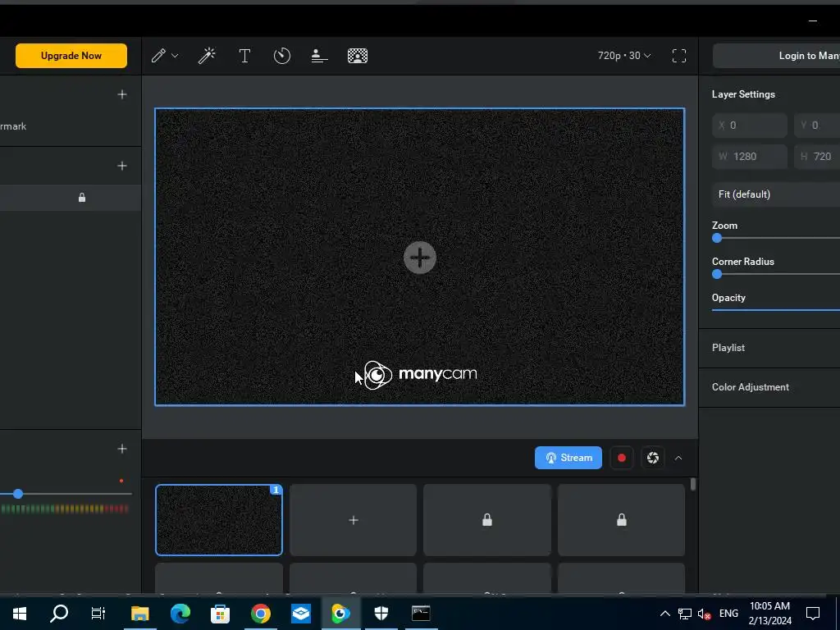Select preset thumbnail 1
The image size is (840, 630).
(x=219, y=519)
